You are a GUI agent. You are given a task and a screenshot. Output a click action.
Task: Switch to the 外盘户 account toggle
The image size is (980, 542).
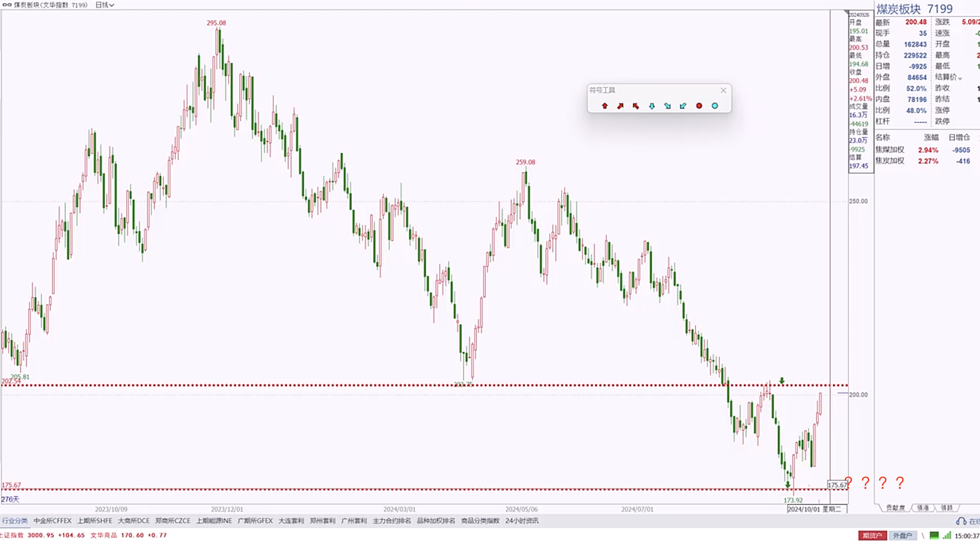pos(902,536)
